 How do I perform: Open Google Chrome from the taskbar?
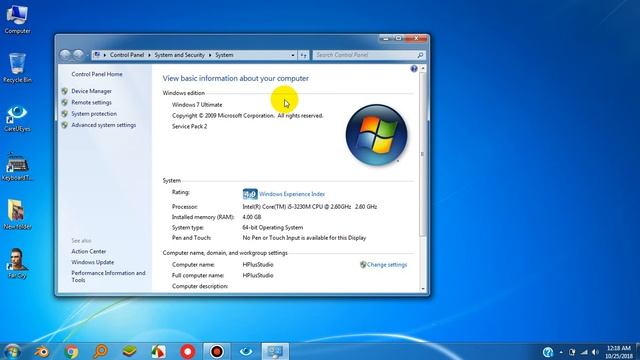[x=71, y=351]
